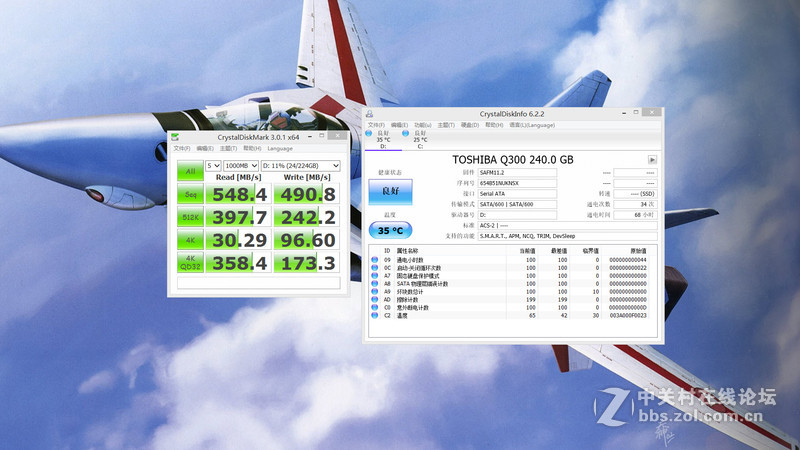Click the Seq write result 490.8 bar
800x450 pixels.
307,194
